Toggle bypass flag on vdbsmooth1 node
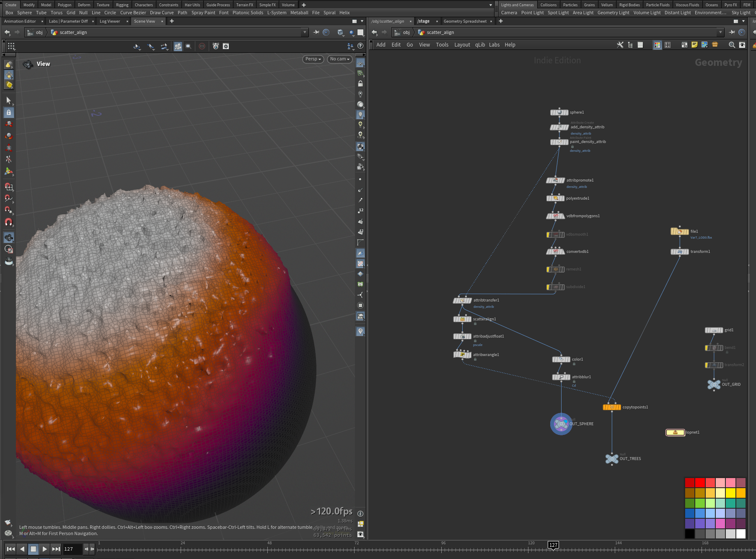The height and width of the screenshot is (559, 756). [x=549, y=234]
